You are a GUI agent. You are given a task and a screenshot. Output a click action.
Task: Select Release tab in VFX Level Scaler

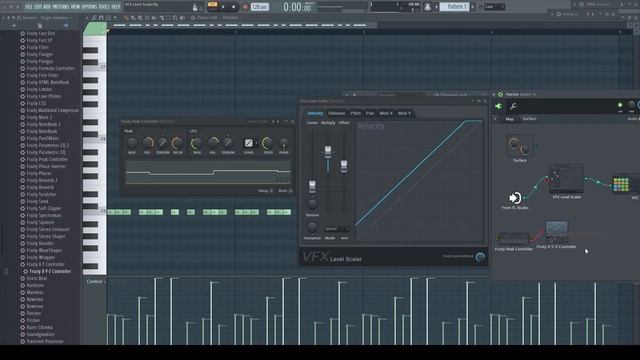[x=337, y=113]
